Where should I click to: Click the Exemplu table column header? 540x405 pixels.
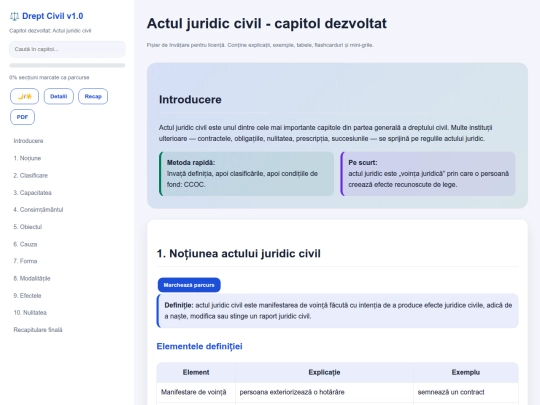466,372
